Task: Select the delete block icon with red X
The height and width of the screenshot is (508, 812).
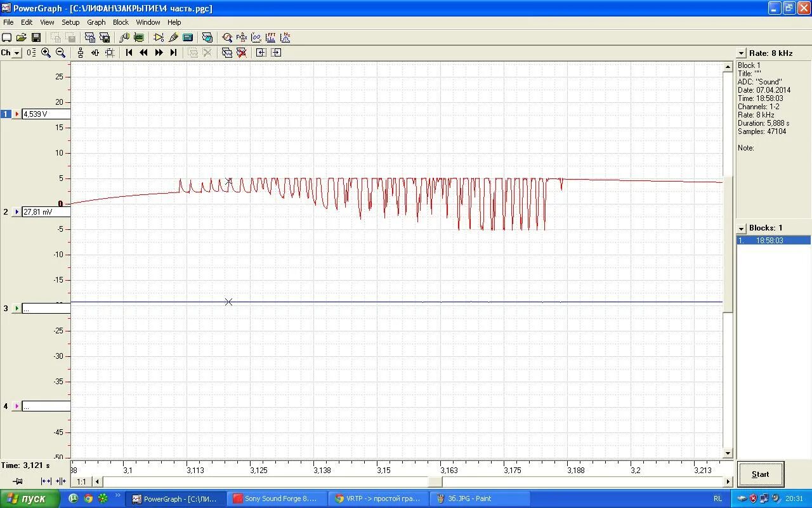Action: (242, 52)
